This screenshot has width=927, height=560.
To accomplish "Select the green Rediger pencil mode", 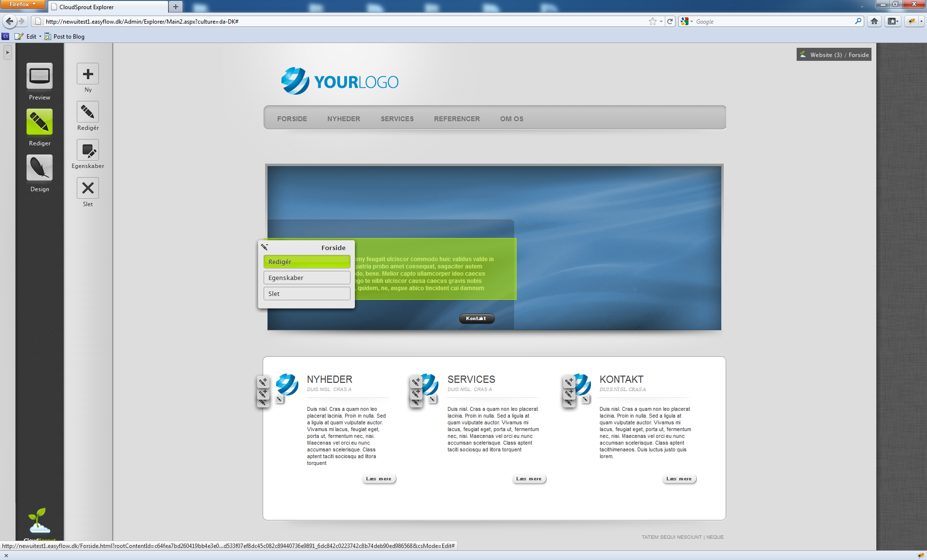I will click(40, 122).
